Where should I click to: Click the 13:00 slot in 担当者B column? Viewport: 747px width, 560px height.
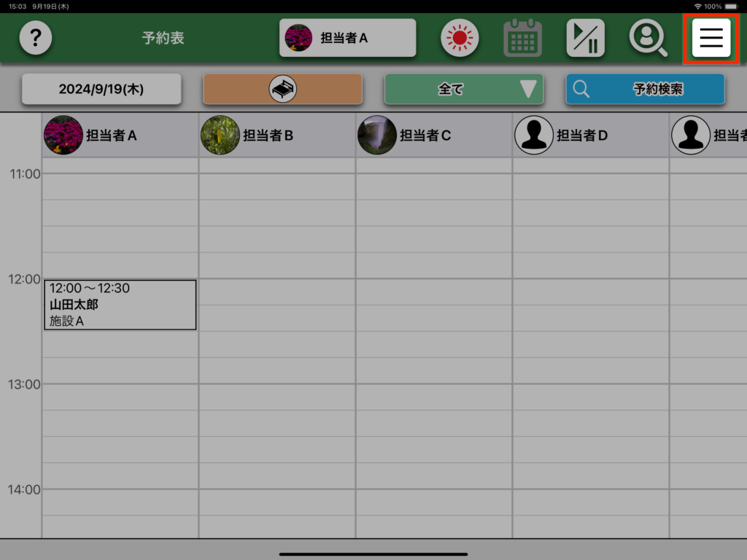coord(277,397)
